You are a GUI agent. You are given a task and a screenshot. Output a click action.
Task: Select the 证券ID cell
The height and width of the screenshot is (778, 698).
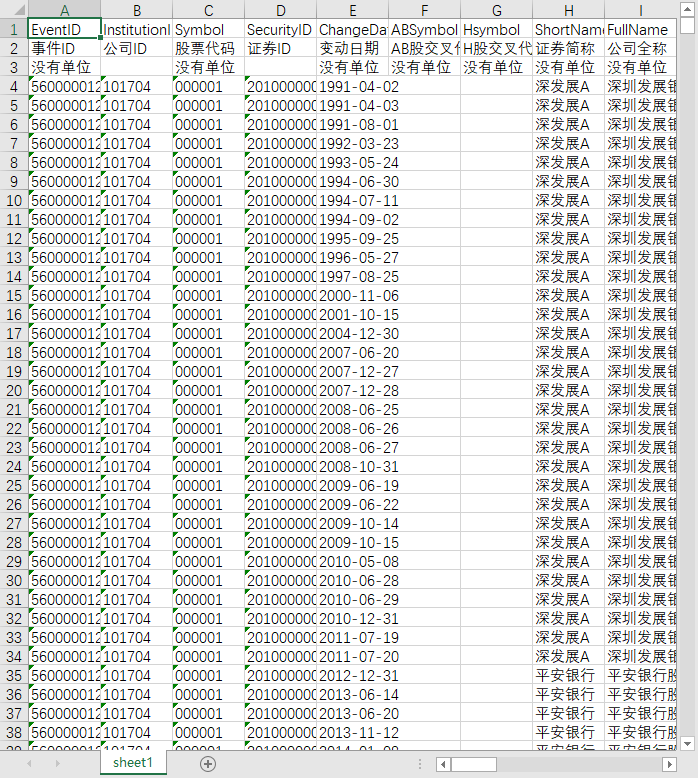pyautogui.click(x=280, y=48)
